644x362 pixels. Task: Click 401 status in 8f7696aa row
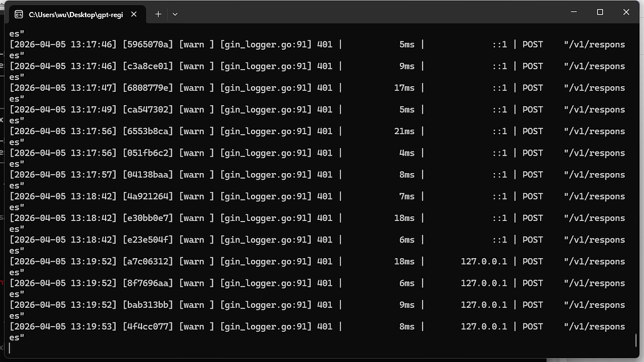(325, 283)
